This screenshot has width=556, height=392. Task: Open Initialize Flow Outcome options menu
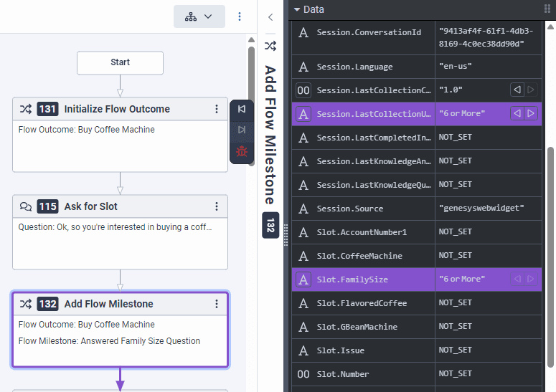pyautogui.click(x=217, y=109)
